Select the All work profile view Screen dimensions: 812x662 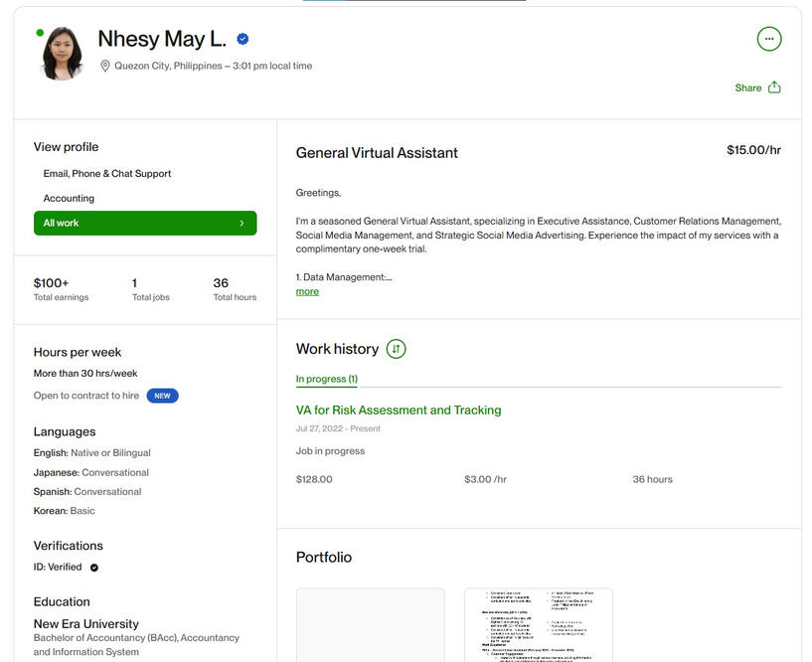(x=144, y=224)
